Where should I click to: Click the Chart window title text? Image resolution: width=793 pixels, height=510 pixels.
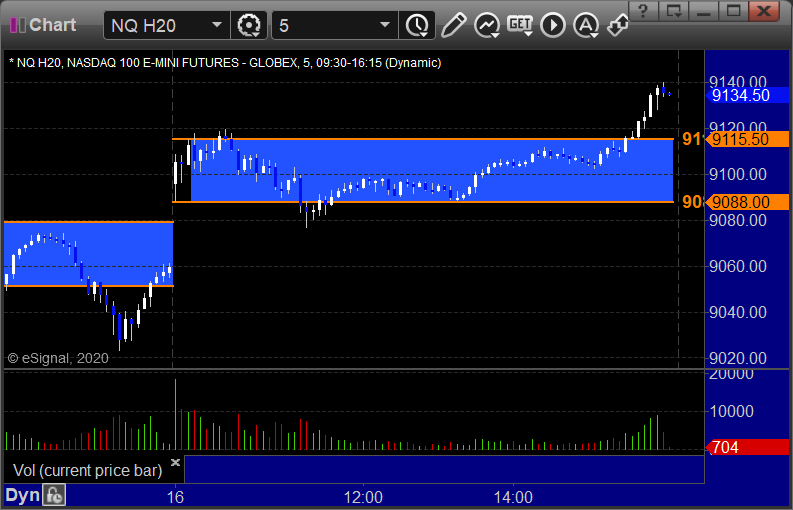click(53, 25)
